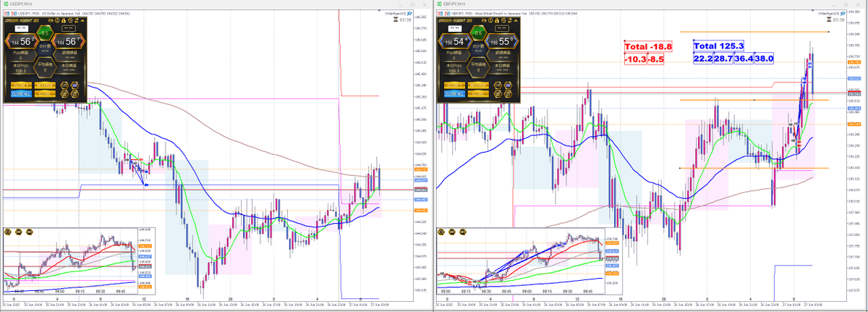Select the red -10.3 value label

tap(636, 59)
